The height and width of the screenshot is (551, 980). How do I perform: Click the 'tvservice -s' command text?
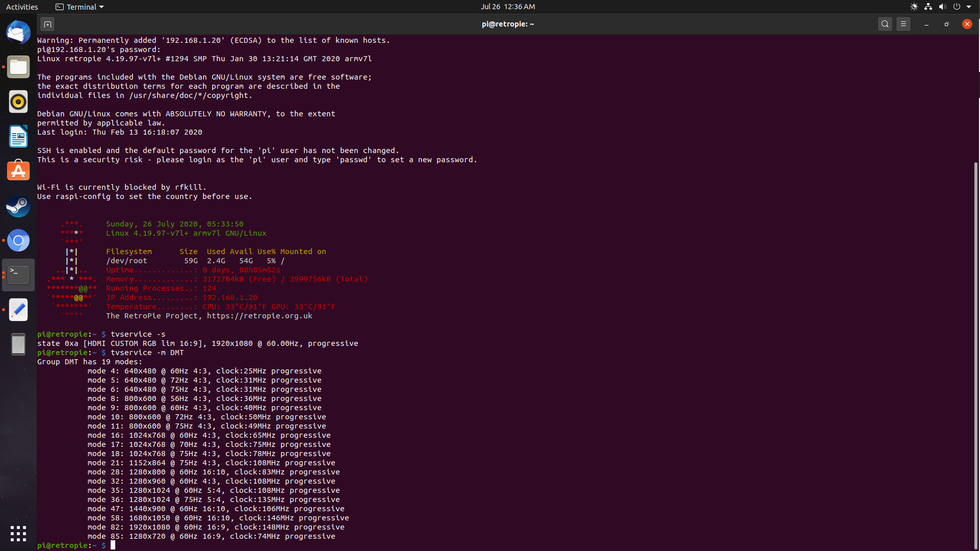(x=138, y=334)
